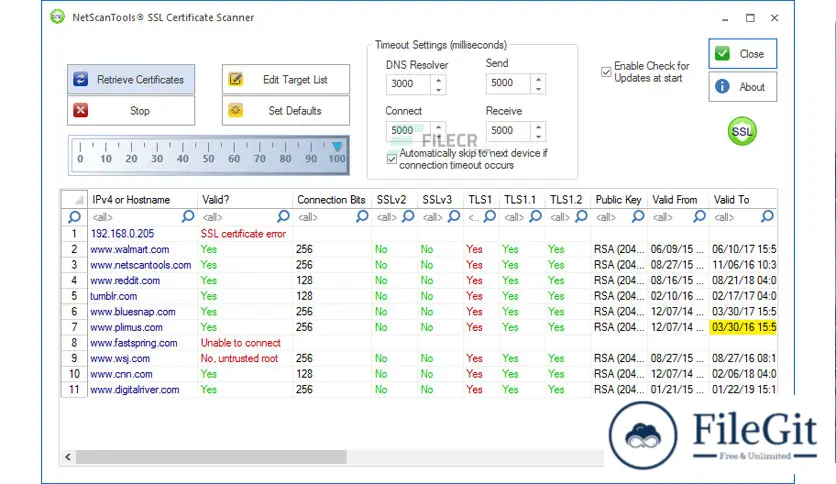Open the TLS1 column filter magnifier

489,216
